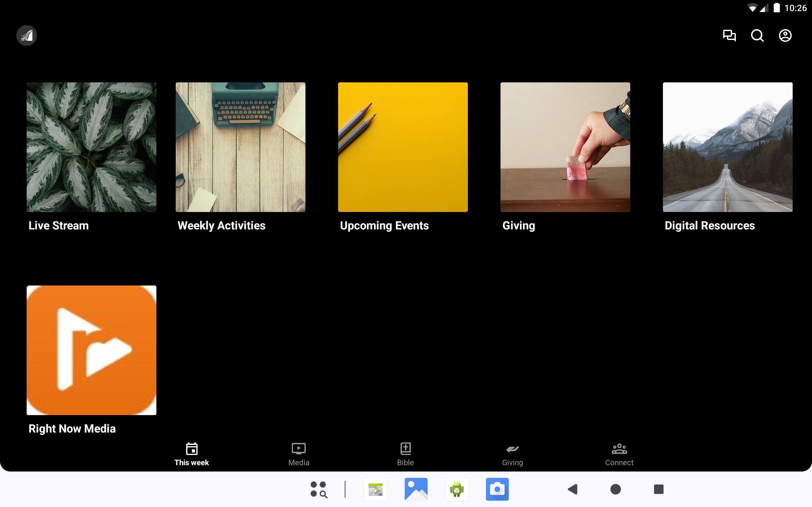The height and width of the screenshot is (507, 812).
Task: Click the Right Now Media label
Action: [x=72, y=428]
